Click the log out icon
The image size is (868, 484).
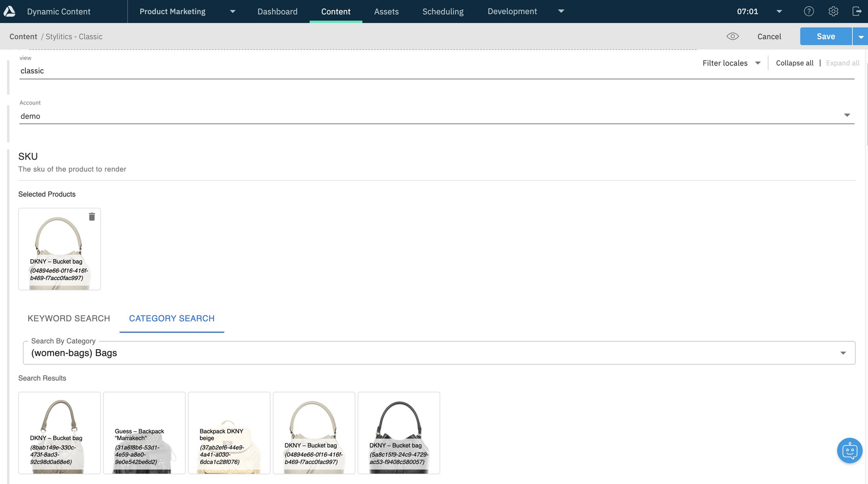[x=857, y=12]
